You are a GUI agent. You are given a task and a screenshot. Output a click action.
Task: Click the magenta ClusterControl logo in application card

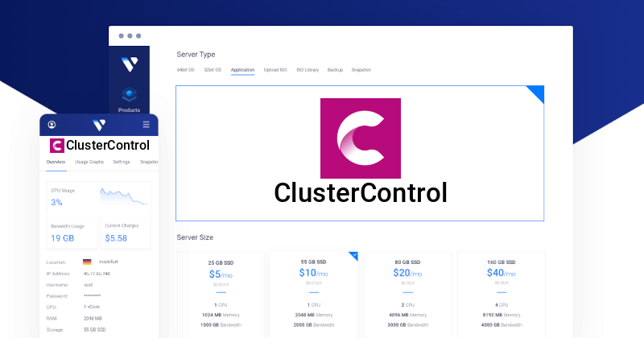tap(360, 138)
